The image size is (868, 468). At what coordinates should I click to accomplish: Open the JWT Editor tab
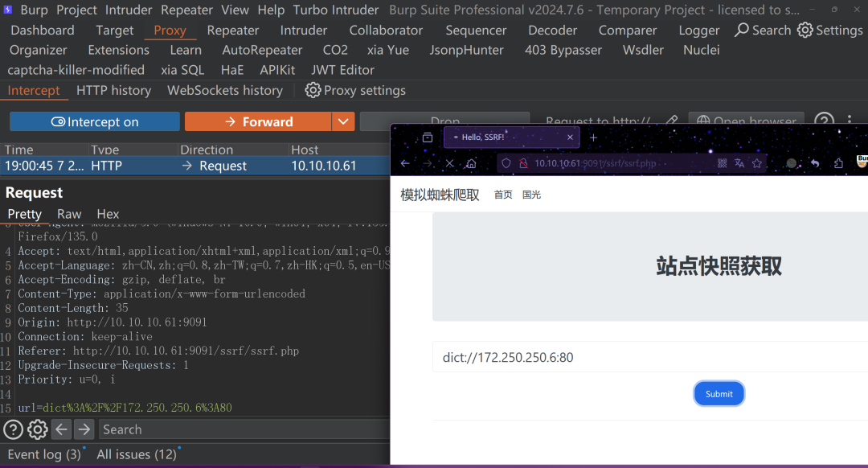click(x=342, y=70)
